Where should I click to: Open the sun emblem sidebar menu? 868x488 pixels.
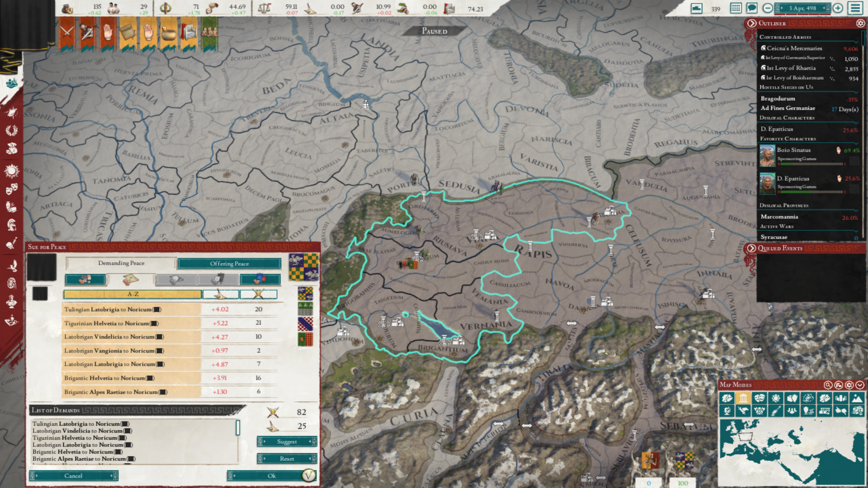(11, 170)
